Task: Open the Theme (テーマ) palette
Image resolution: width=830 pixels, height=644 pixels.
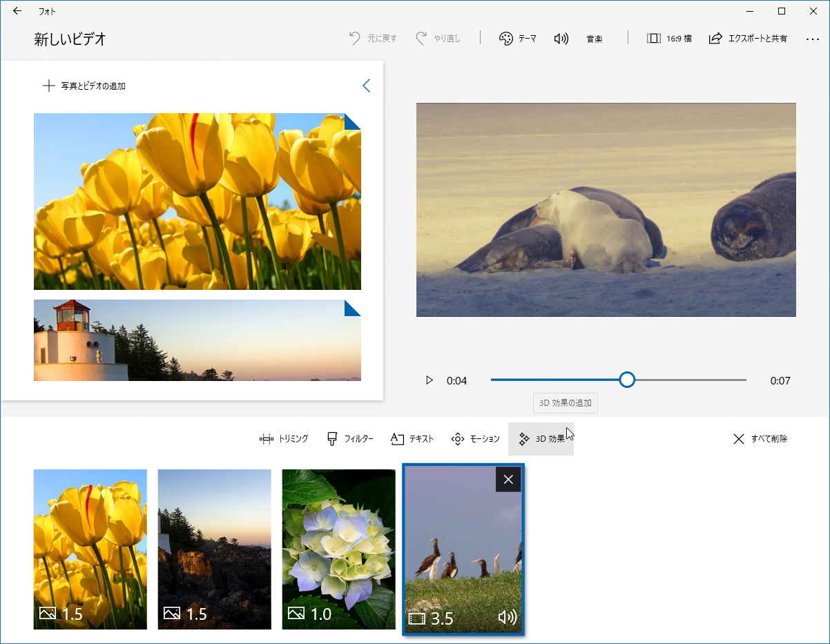Action: pyautogui.click(x=518, y=39)
